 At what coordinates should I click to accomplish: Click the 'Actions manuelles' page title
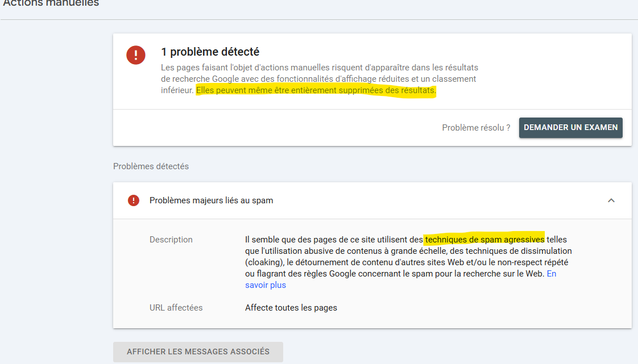coord(51,3)
